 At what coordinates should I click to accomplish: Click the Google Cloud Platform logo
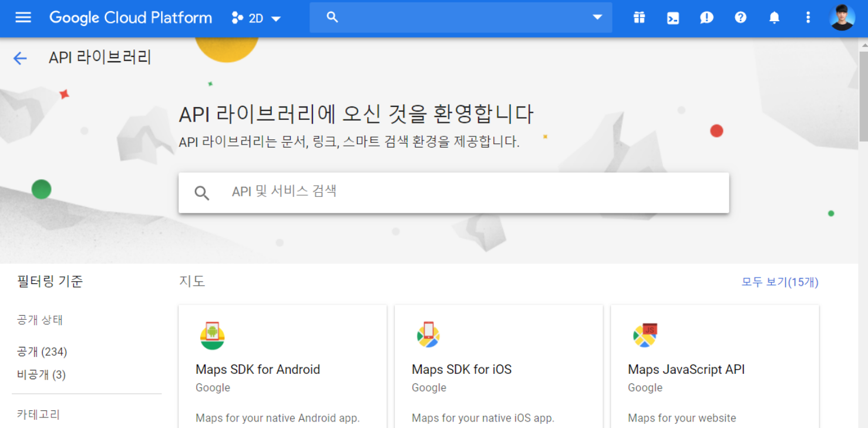(130, 18)
